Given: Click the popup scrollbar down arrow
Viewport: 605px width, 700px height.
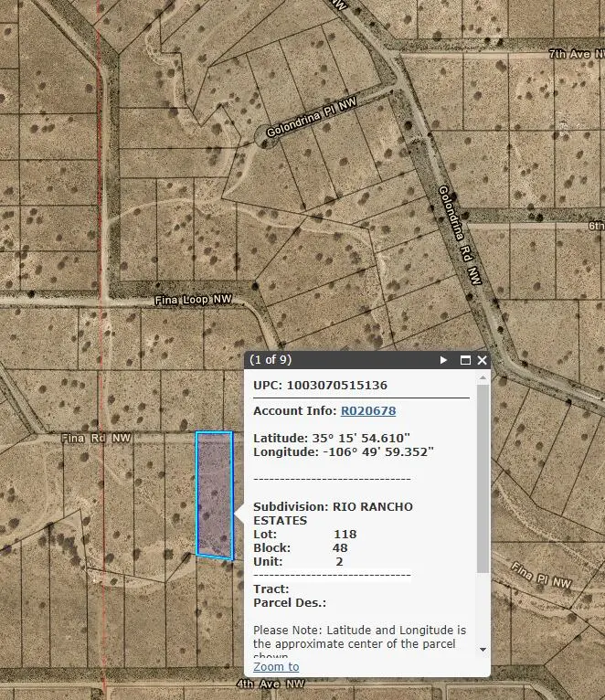Looking at the screenshot, I should tap(483, 650).
